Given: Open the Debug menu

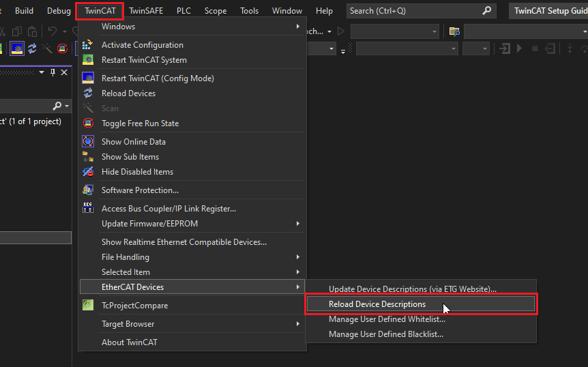Looking at the screenshot, I should tap(59, 11).
